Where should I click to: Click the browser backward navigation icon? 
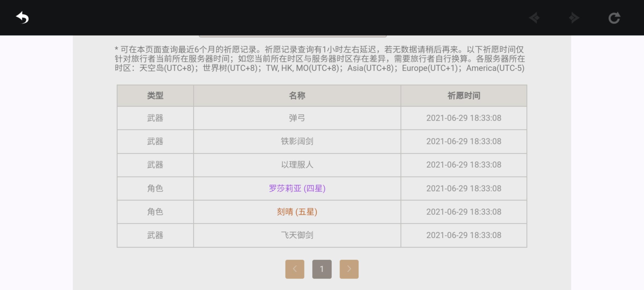(x=534, y=18)
